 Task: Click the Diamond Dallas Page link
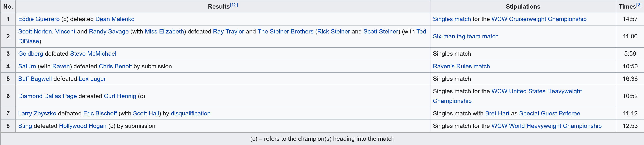point(47,96)
